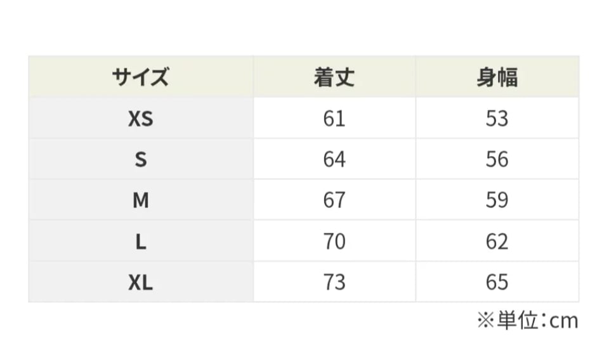Click the 着丈 value 67 for M
Viewport: 609px width, 364px height.
coord(334,200)
